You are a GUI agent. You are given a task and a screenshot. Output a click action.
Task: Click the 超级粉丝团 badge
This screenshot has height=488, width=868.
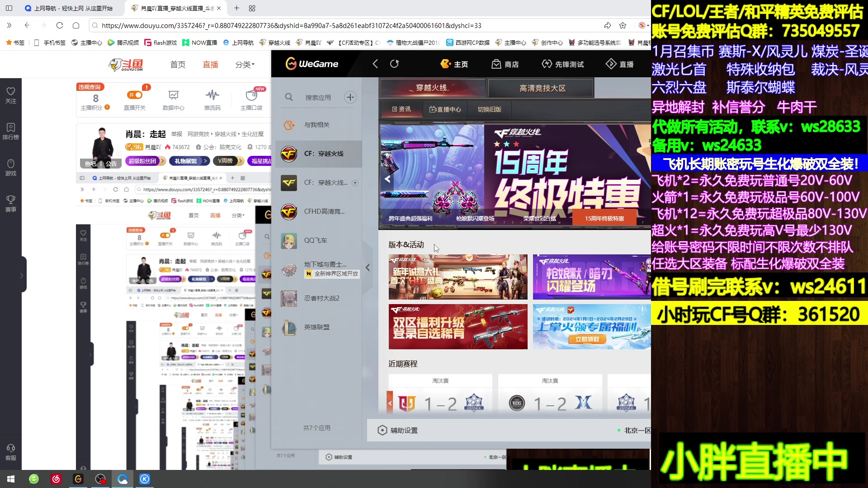coord(145,161)
